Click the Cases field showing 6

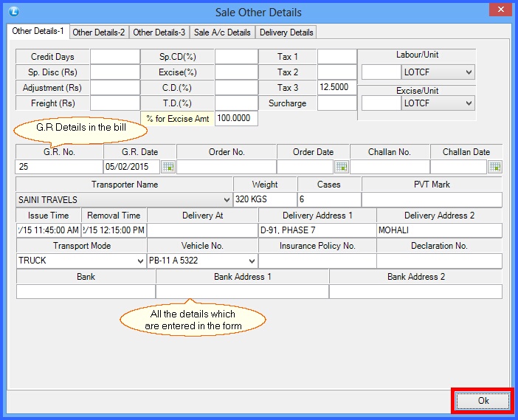pyautogui.click(x=329, y=199)
